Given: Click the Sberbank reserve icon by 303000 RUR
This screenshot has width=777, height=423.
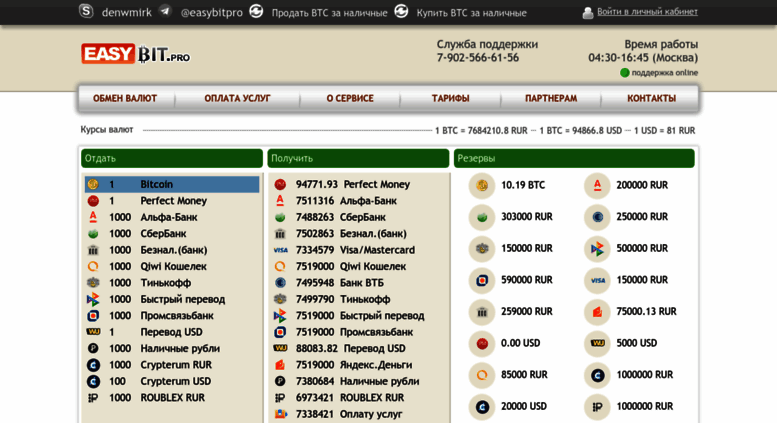Looking at the screenshot, I should pos(482,217).
